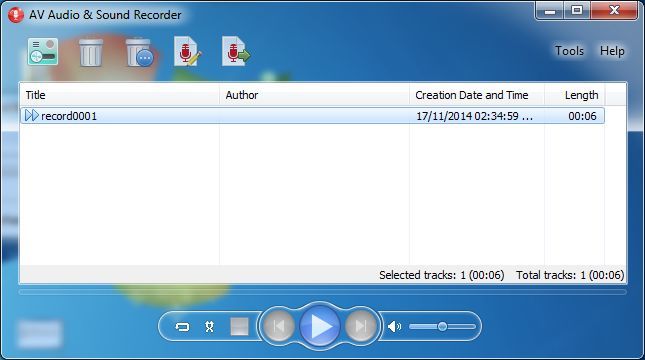Screen dimensions: 645x360
Task: Minimize the recorder window
Action: pyautogui.click(x=550, y=10)
